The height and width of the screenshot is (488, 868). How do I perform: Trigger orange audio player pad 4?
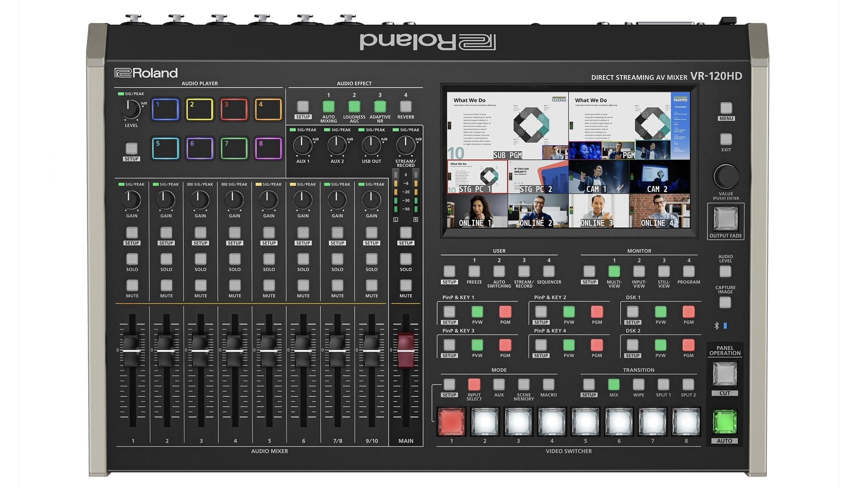click(268, 109)
